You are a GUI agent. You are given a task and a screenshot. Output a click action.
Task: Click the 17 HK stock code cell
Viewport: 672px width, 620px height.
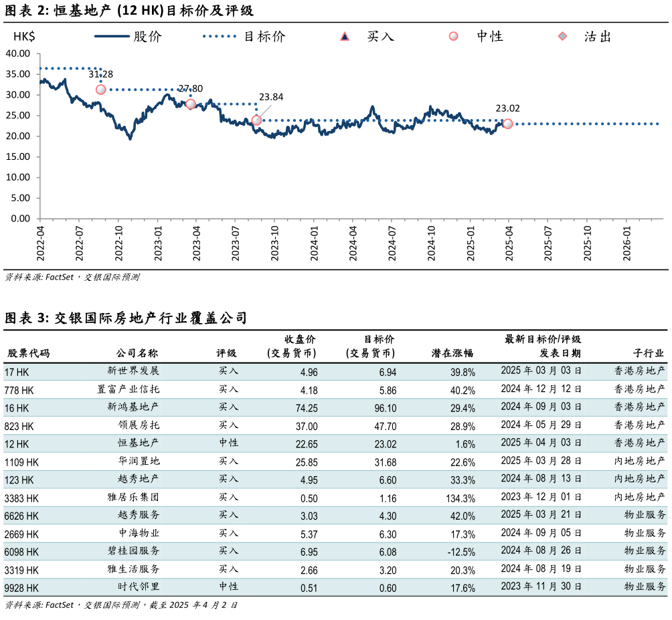click(x=17, y=372)
